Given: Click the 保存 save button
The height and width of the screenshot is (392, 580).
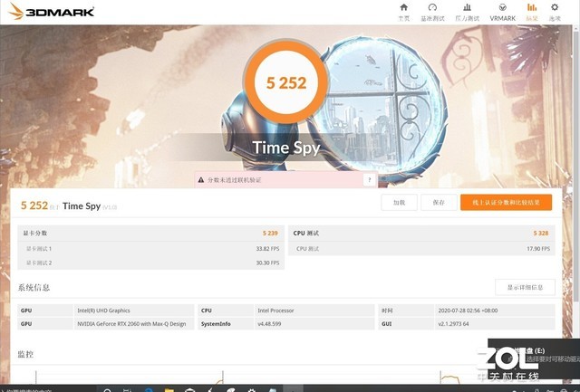Looking at the screenshot, I should tap(439, 203).
